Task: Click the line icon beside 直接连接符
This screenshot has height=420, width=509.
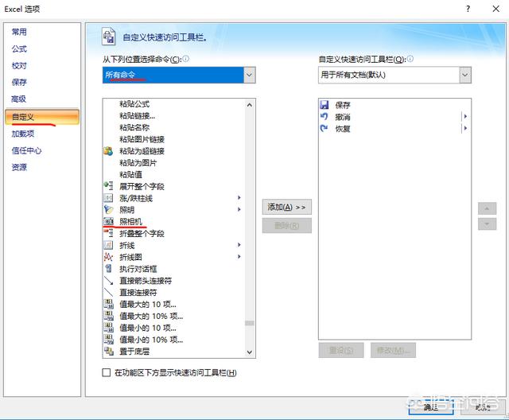Action: [108, 292]
